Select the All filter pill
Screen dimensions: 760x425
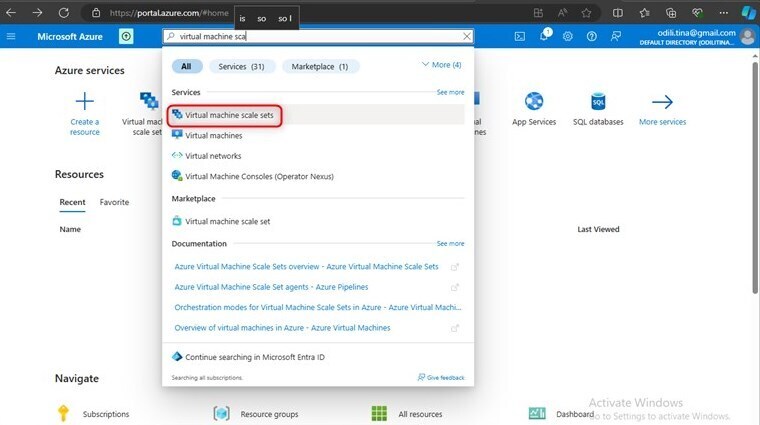tap(187, 66)
